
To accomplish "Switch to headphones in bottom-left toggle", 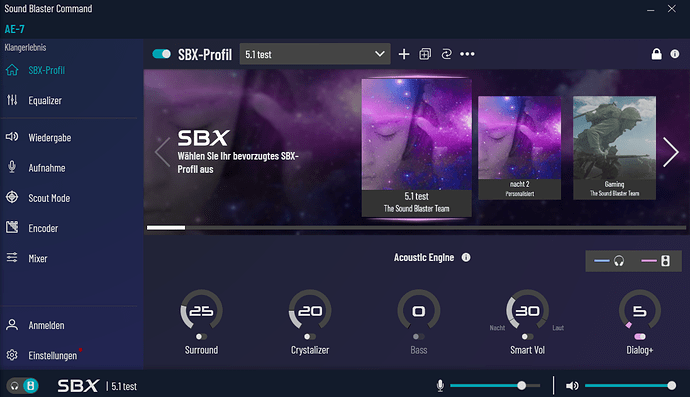I will coord(15,386).
